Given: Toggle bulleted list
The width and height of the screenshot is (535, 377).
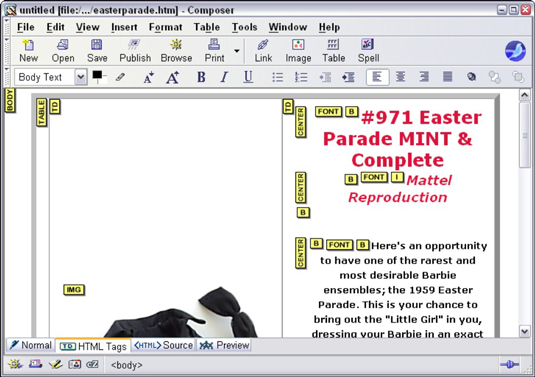Looking at the screenshot, I should coord(278,77).
